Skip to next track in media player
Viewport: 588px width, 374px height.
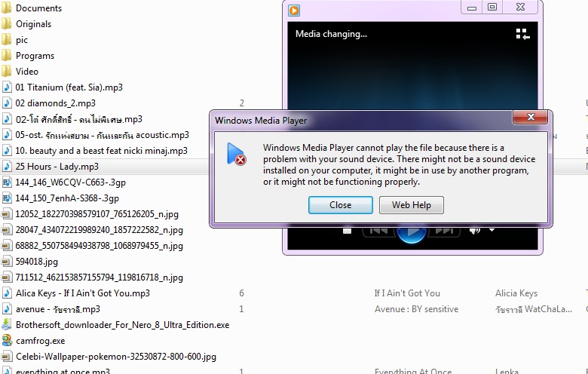click(444, 231)
